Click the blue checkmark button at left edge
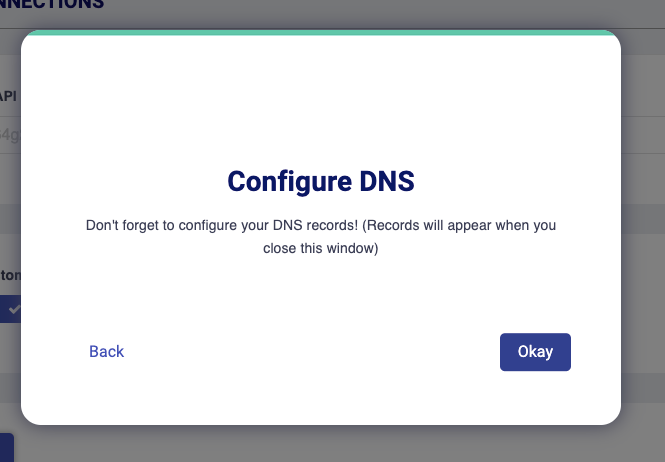 click(10, 309)
